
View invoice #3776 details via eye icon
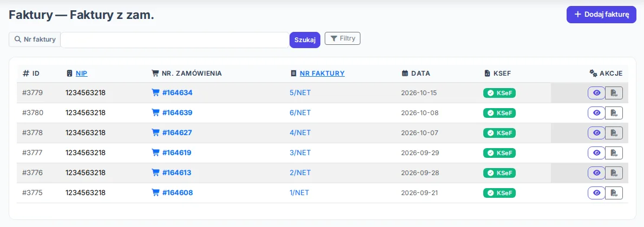coord(596,173)
